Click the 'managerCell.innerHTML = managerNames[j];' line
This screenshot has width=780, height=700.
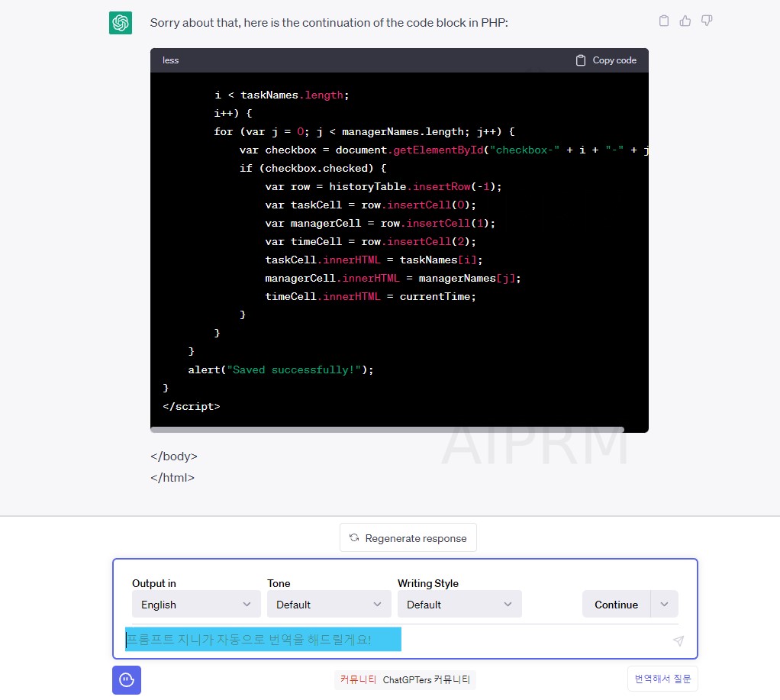point(392,278)
